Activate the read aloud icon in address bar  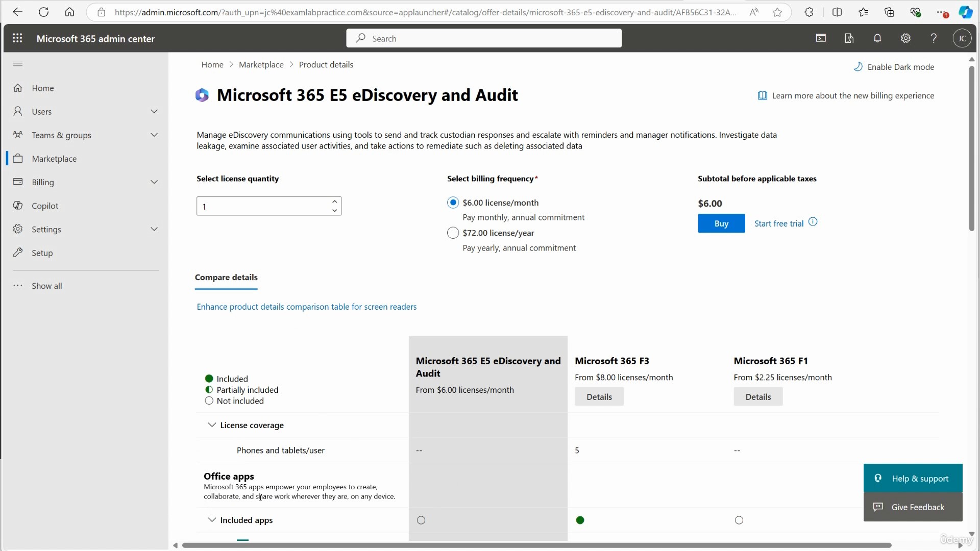coord(753,12)
